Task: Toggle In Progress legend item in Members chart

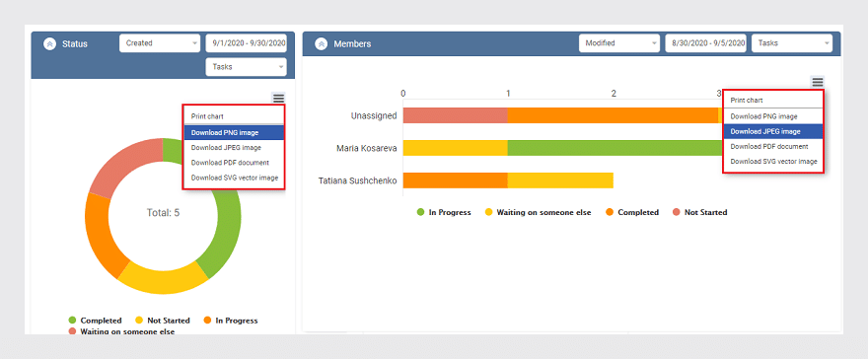Action: point(444,212)
